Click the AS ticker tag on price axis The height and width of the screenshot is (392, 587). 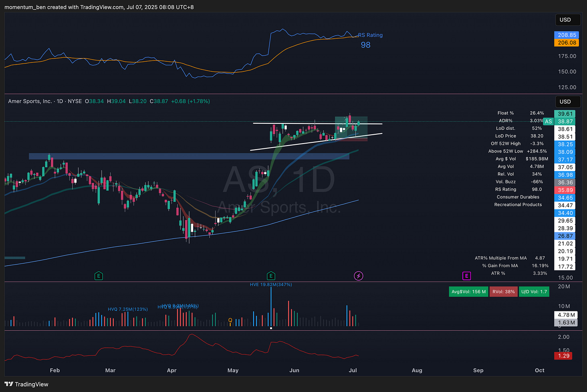pos(548,121)
